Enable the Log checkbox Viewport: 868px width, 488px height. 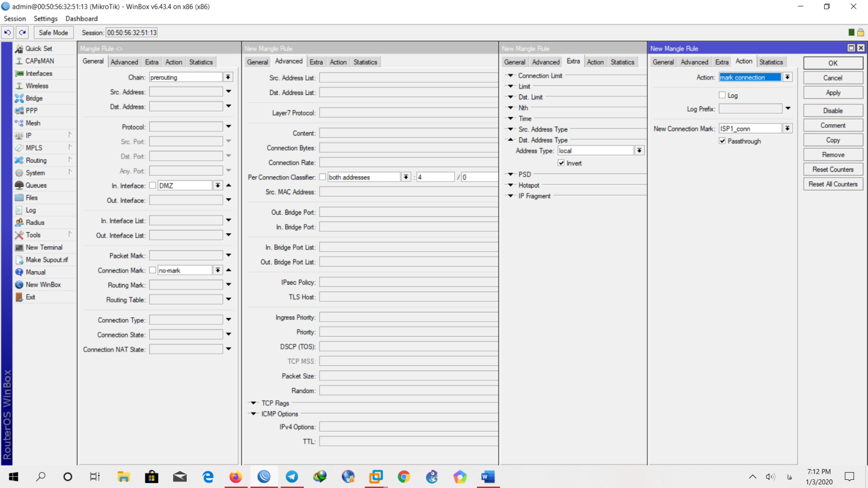[722, 95]
